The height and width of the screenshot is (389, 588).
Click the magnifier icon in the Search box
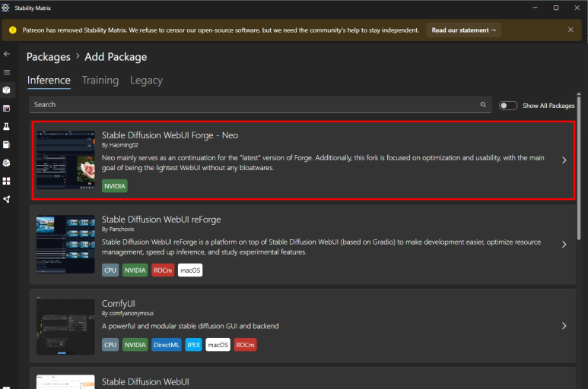click(483, 105)
